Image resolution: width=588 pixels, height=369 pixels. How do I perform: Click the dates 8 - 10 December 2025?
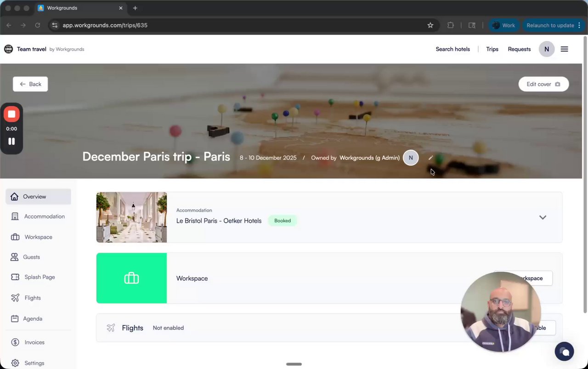point(268,158)
